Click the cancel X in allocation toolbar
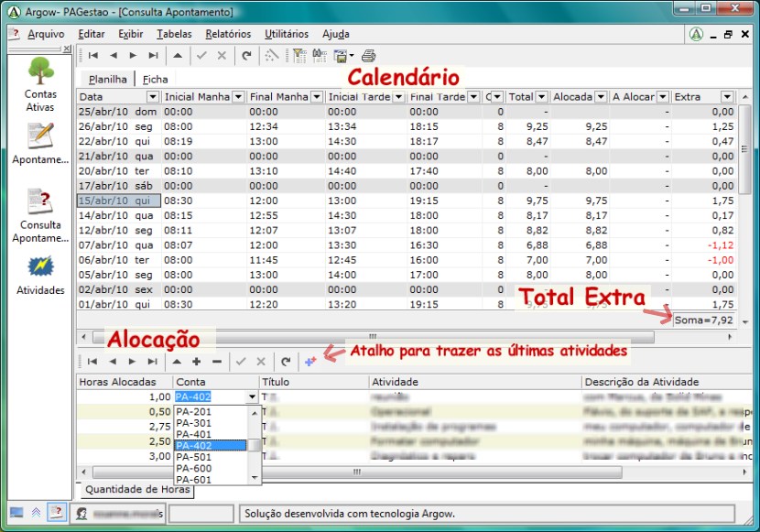 tap(261, 362)
